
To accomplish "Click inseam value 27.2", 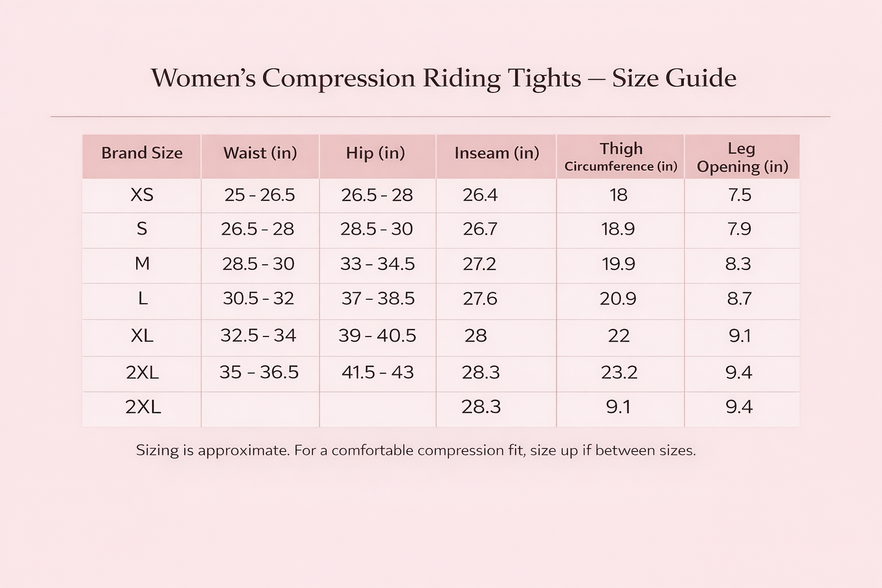I will tap(479, 264).
